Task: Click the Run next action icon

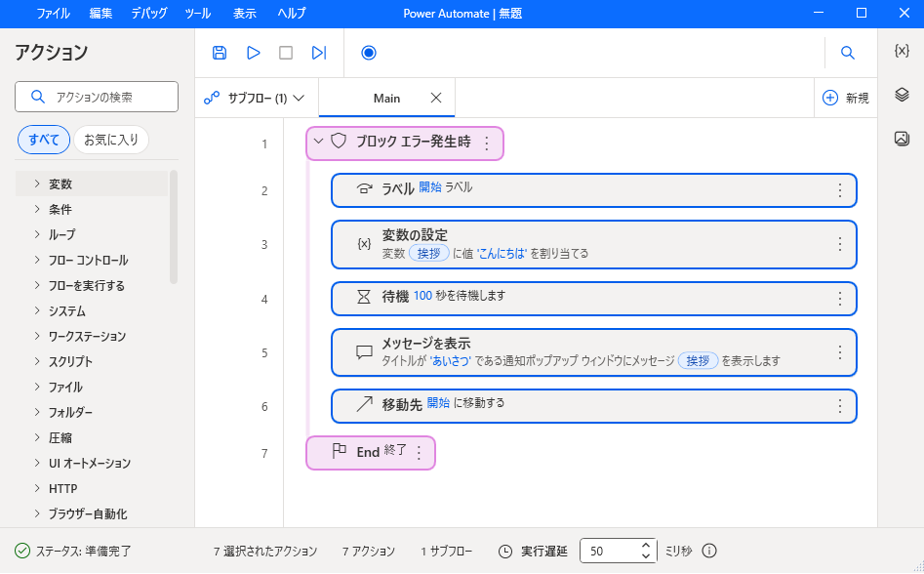Action: tap(319, 53)
